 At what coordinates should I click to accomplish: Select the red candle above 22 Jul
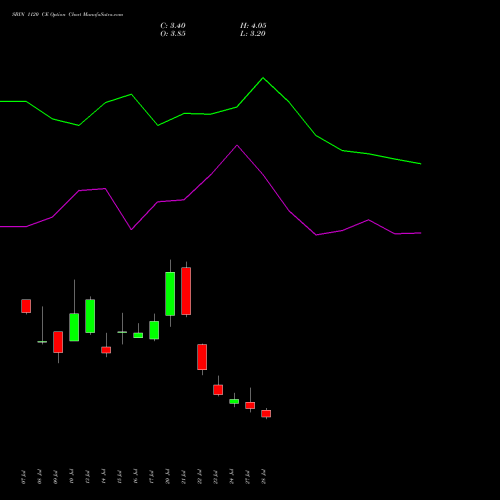(202, 357)
